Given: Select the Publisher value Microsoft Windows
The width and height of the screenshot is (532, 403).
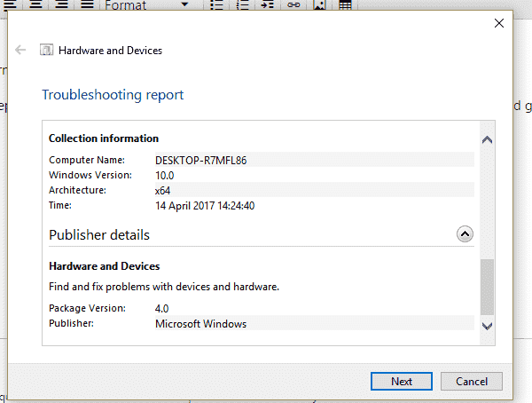Looking at the screenshot, I should pos(201,324).
